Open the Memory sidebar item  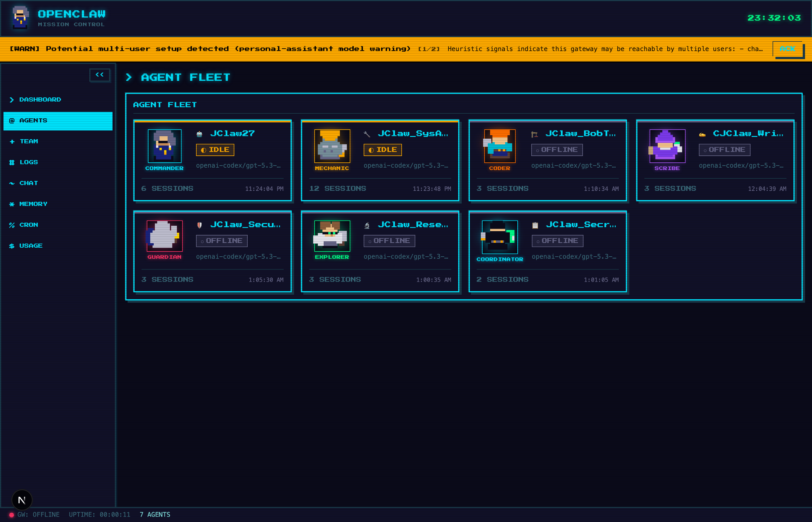coord(33,204)
